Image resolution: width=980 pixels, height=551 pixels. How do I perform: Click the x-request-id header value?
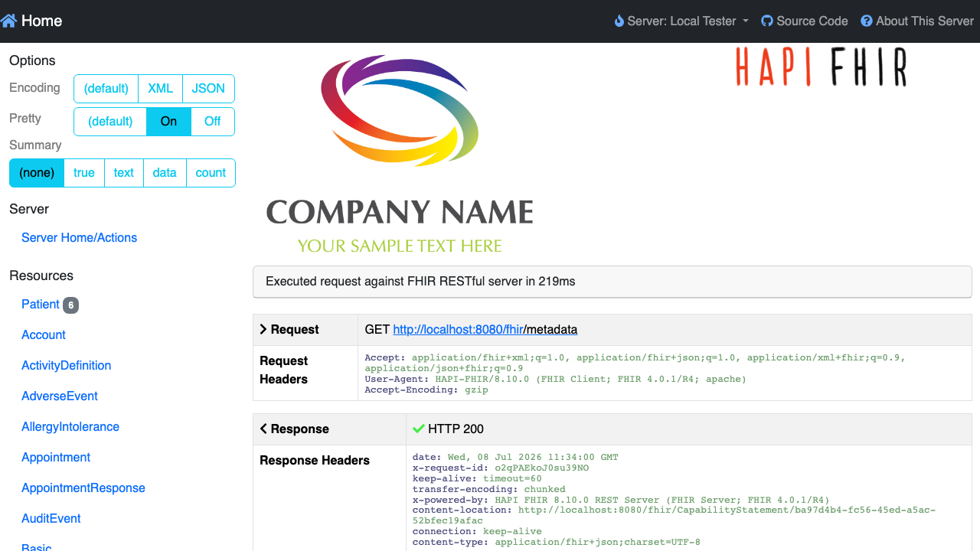point(542,468)
